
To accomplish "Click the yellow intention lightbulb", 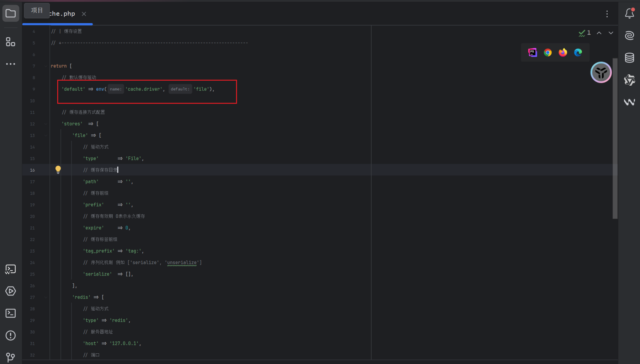I will tap(58, 170).
